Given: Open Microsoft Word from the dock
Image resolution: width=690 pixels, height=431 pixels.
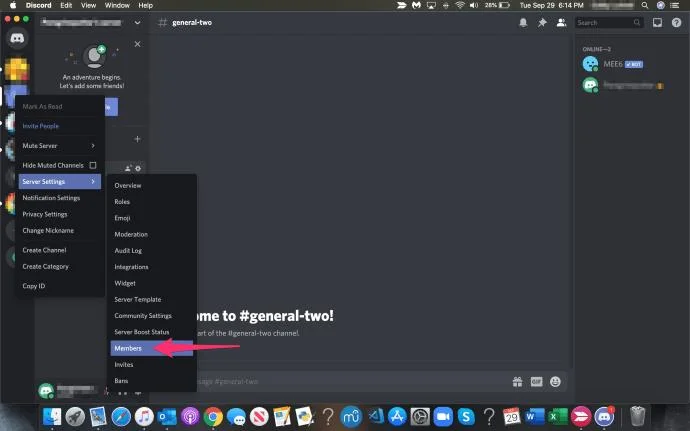Looking at the screenshot, I should coord(535,416).
